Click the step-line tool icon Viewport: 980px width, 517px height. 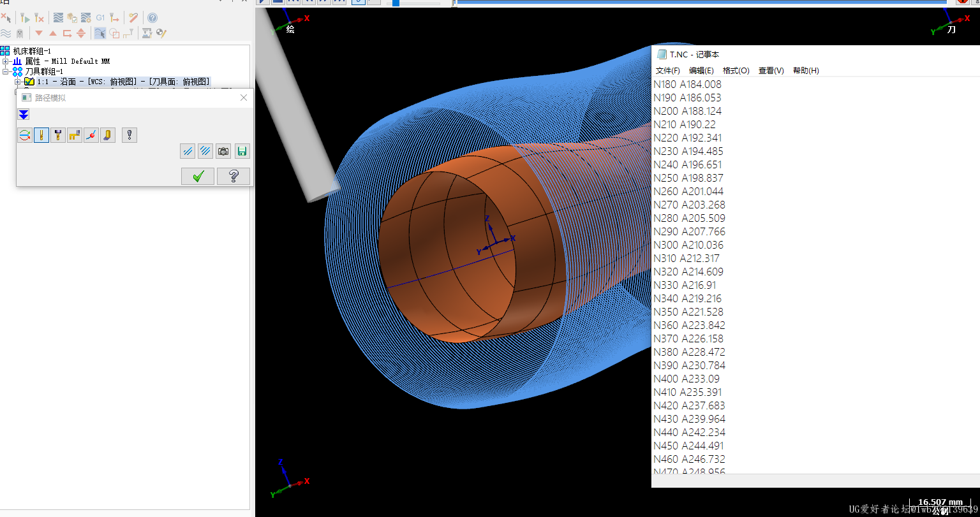[128, 33]
